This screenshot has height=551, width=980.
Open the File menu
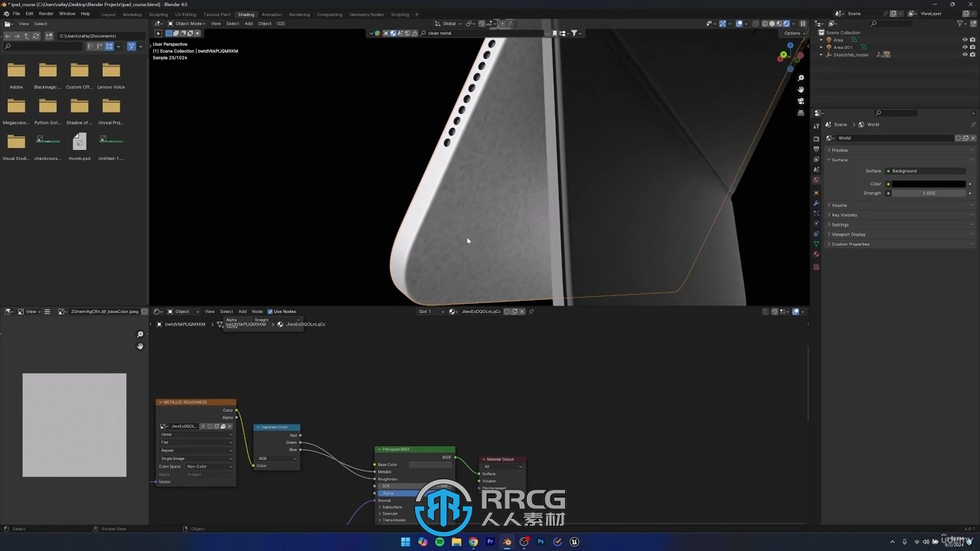coord(16,14)
